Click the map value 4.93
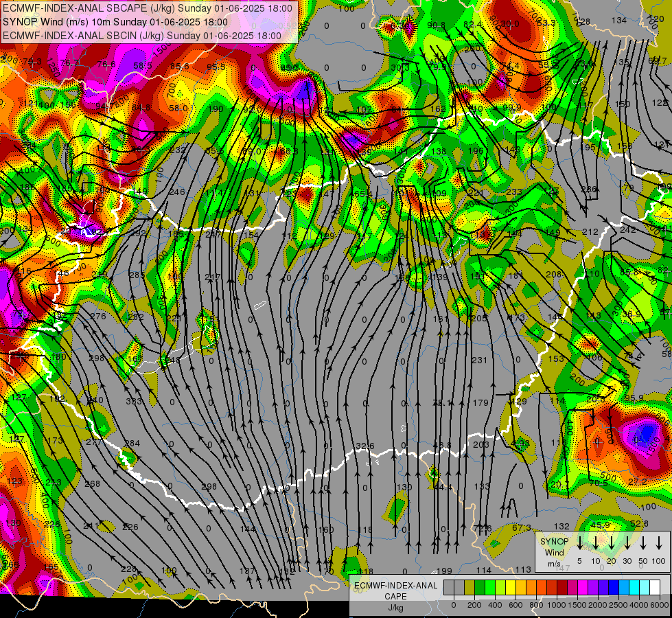This screenshot has width=672, height=618. (x=521, y=444)
